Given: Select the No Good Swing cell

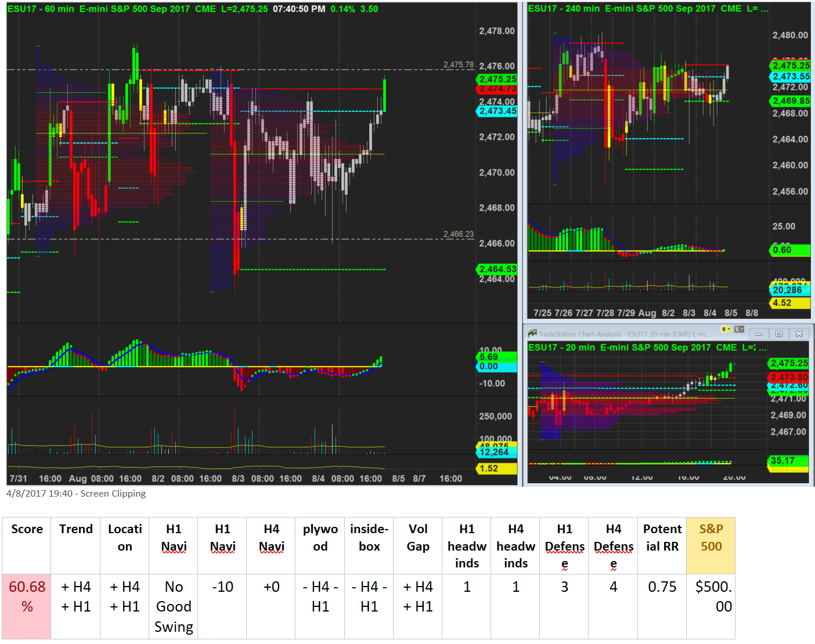Looking at the screenshot, I should point(174,607).
